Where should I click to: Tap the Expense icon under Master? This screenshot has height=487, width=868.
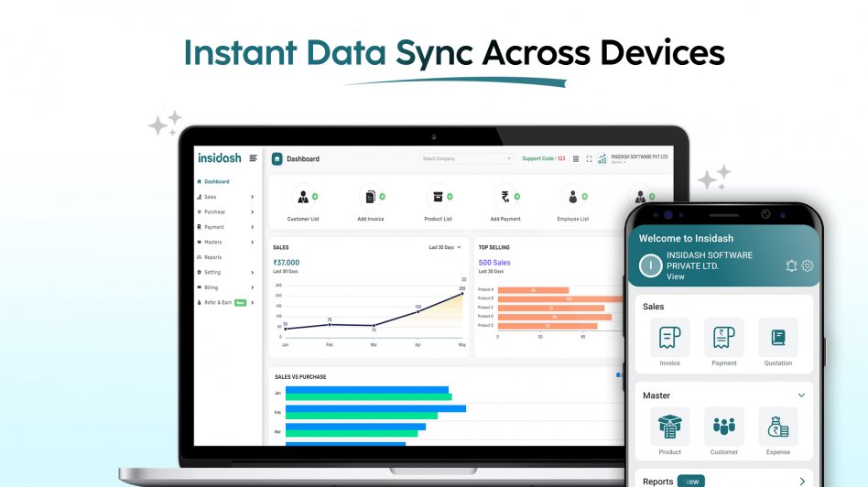pyautogui.click(x=778, y=427)
